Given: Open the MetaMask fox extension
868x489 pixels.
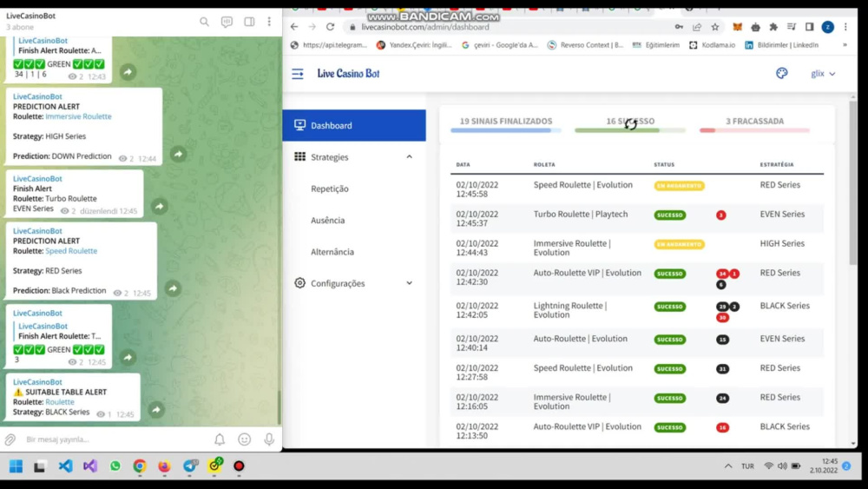Looking at the screenshot, I should [x=737, y=27].
